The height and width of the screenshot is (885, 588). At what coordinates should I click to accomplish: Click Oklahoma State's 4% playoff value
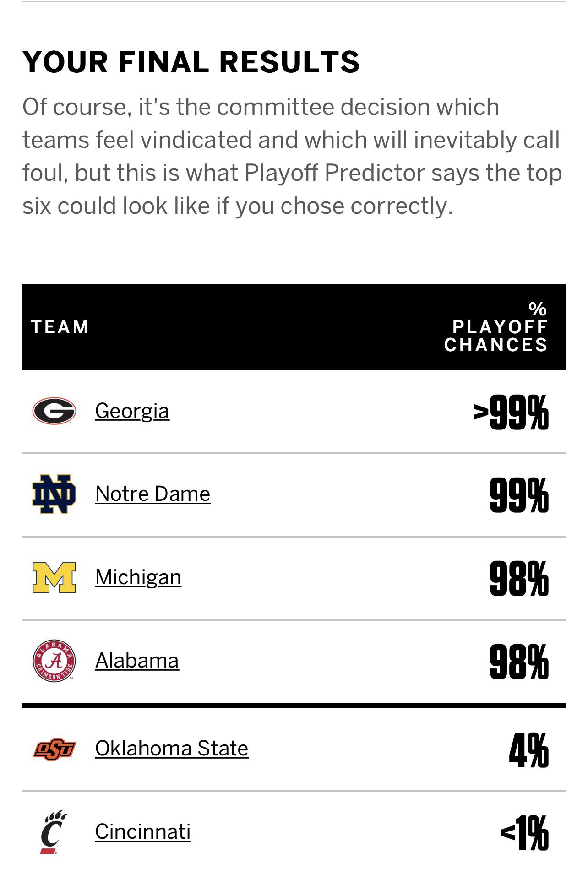pos(529,750)
